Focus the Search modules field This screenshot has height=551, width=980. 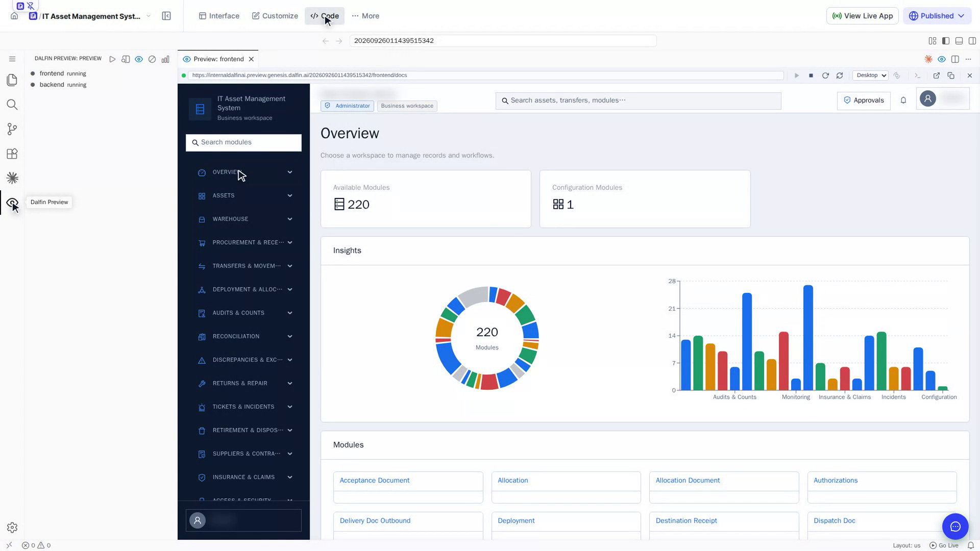pos(243,143)
